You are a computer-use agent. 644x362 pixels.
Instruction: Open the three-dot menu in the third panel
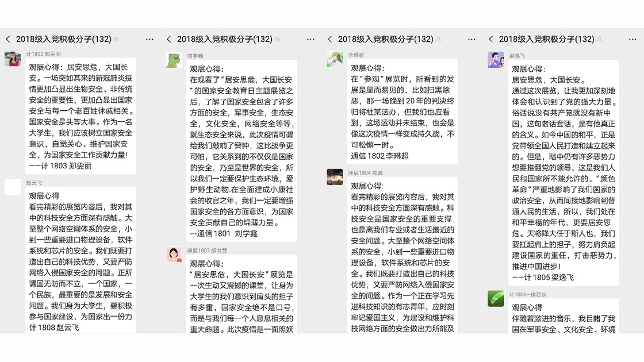(471, 39)
